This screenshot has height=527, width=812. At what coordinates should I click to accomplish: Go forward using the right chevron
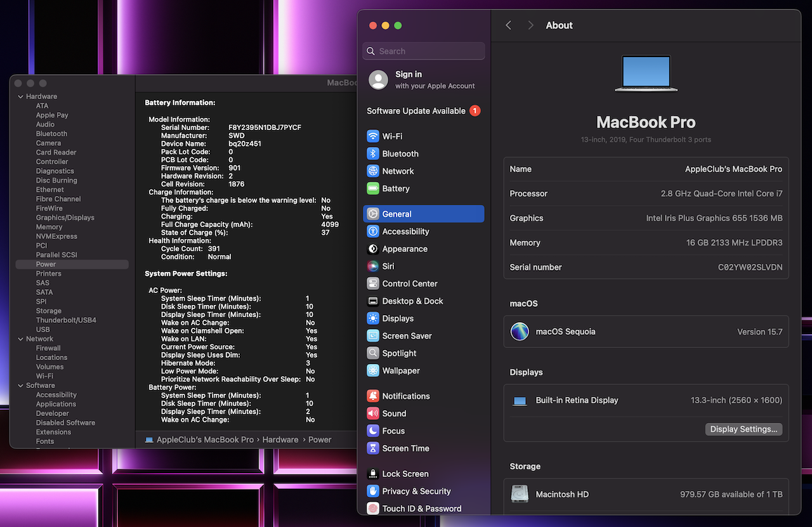(x=530, y=25)
